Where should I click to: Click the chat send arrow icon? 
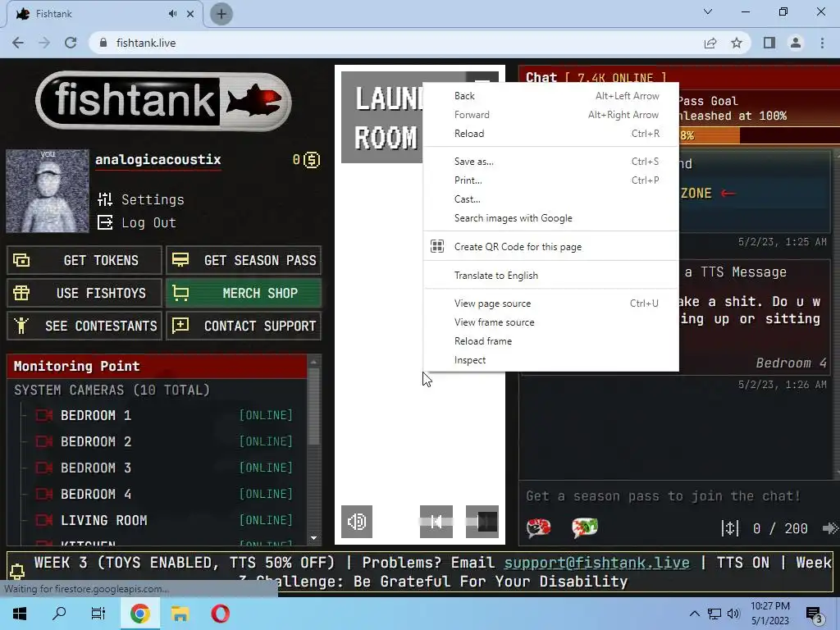point(830,529)
